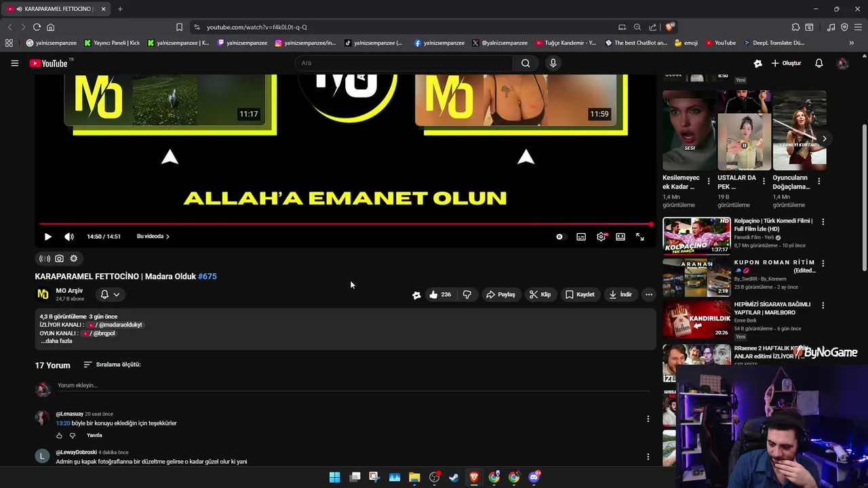Open @brqpol channel link
The height and width of the screenshot is (488, 868).
pos(98,333)
